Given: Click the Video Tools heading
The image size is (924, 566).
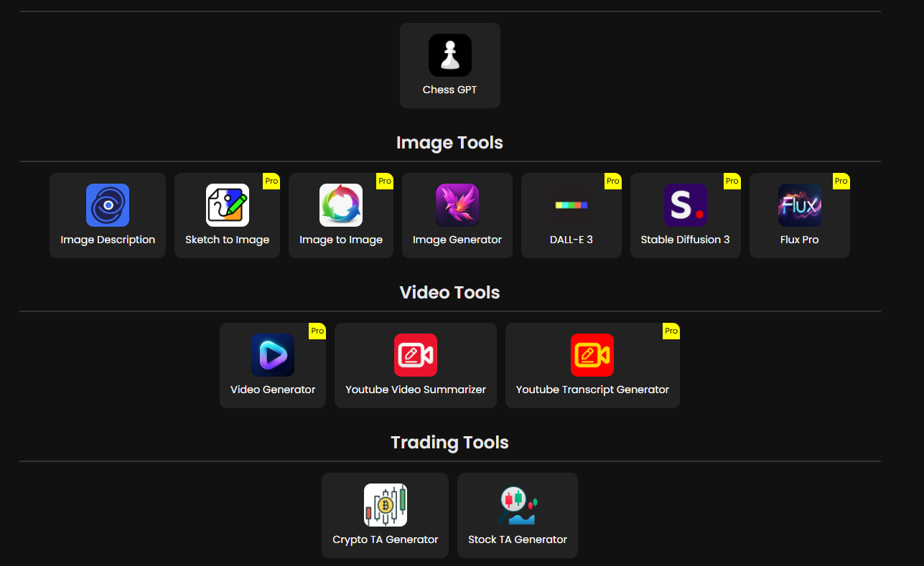Looking at the screenshot, I should (450, 293).
